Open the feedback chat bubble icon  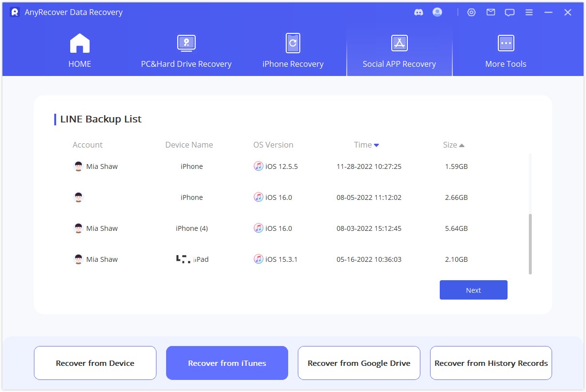pos(509,12)
